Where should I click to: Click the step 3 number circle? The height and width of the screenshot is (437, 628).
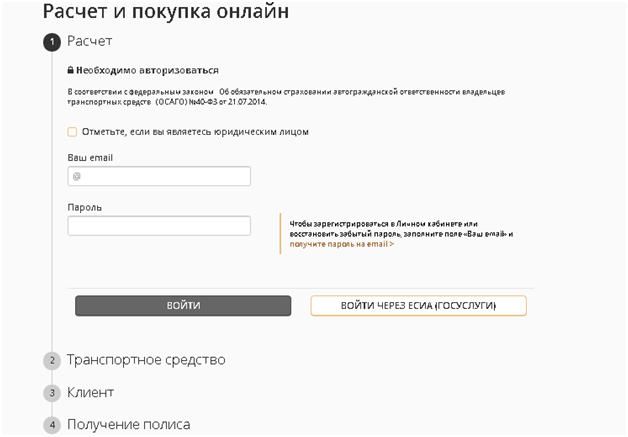(x=51, y=393)
